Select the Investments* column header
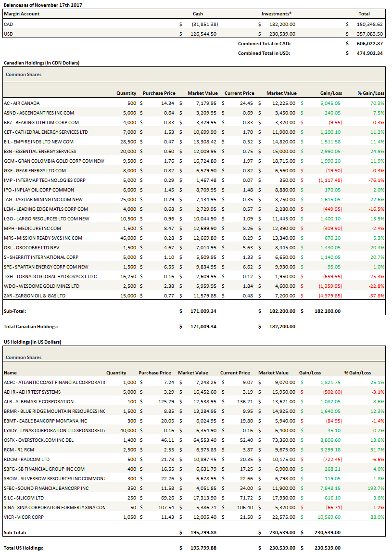392x552 pixels. (x=277, y=14)
